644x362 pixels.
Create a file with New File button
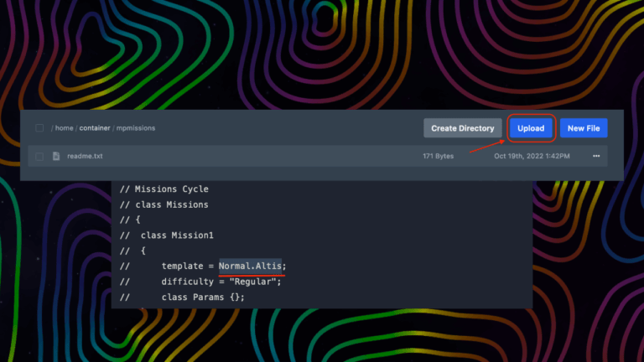584,128
